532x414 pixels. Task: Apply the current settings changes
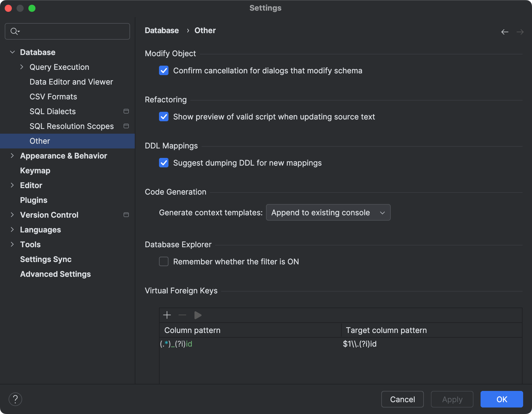452,399
